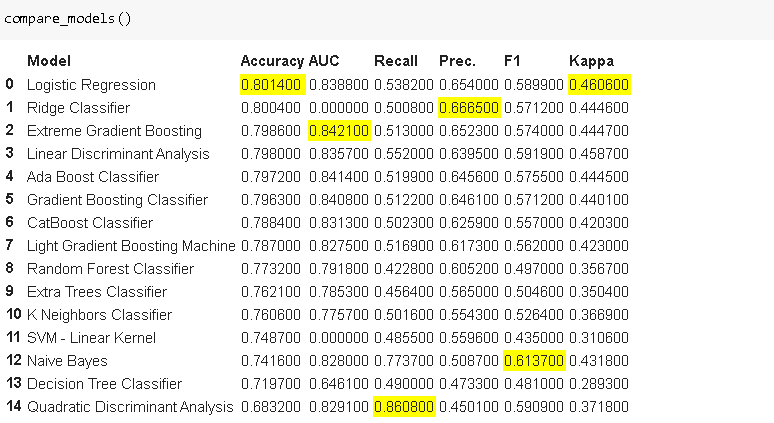
Task: Click the SVM - Linear Kernel name
Action: click(x=91, y=338)
